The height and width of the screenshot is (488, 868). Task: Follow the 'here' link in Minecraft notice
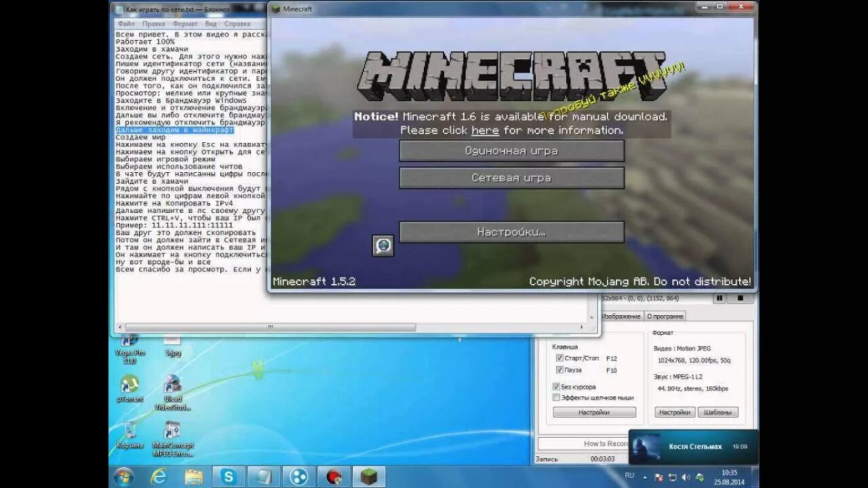pos(485,130)
